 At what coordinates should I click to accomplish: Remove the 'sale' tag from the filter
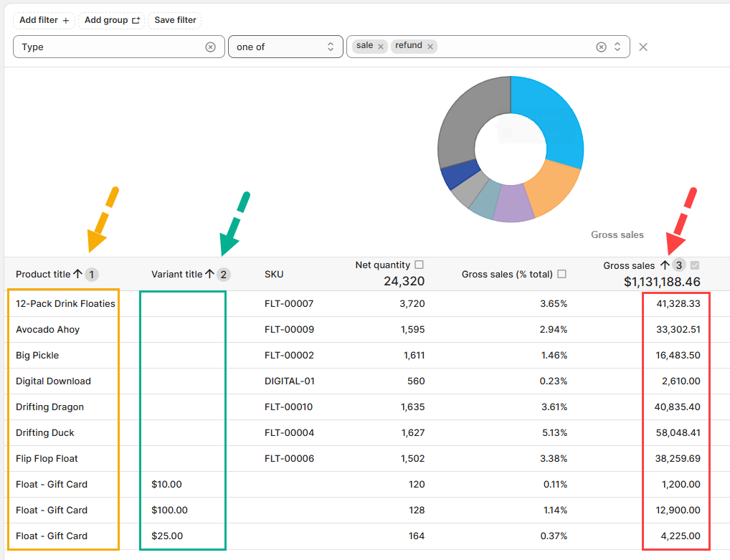(x=381, y=47)
